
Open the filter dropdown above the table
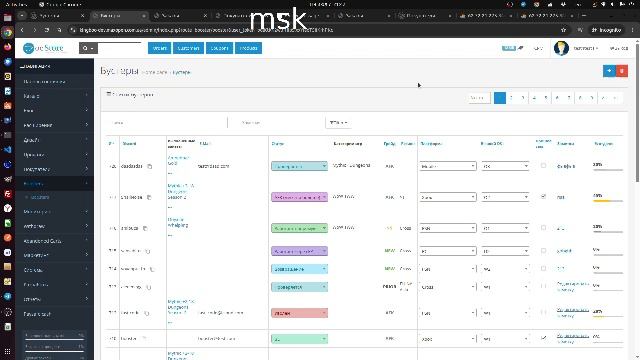[x=338, y=122]
